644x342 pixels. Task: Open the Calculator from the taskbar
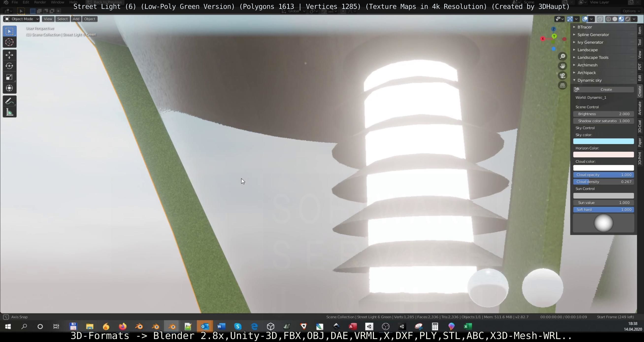(435, 326)
